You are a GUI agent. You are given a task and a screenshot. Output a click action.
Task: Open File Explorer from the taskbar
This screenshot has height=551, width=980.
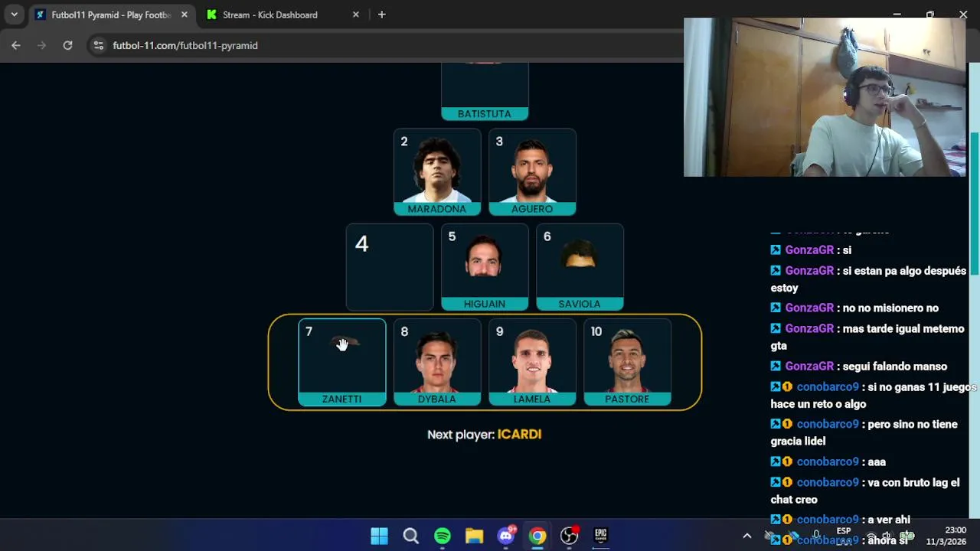point(474,536)
